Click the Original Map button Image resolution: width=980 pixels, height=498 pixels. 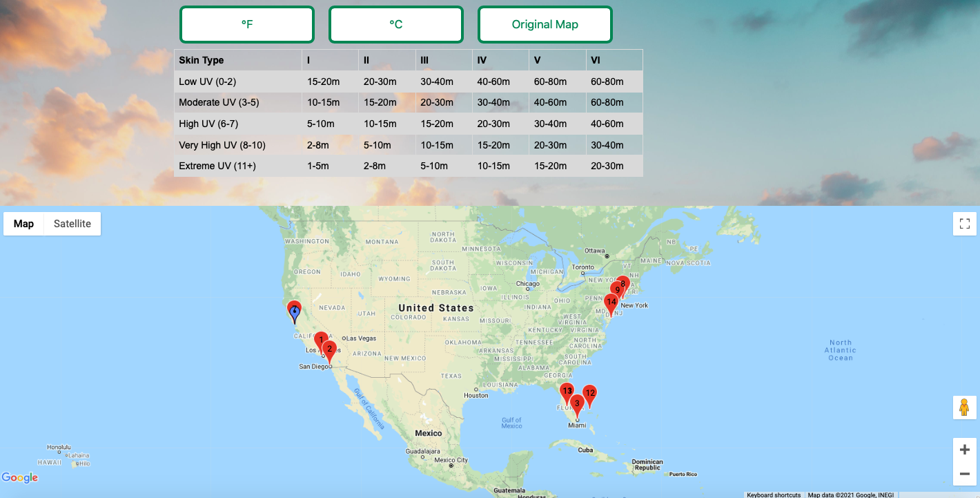[x=545, y=24]
